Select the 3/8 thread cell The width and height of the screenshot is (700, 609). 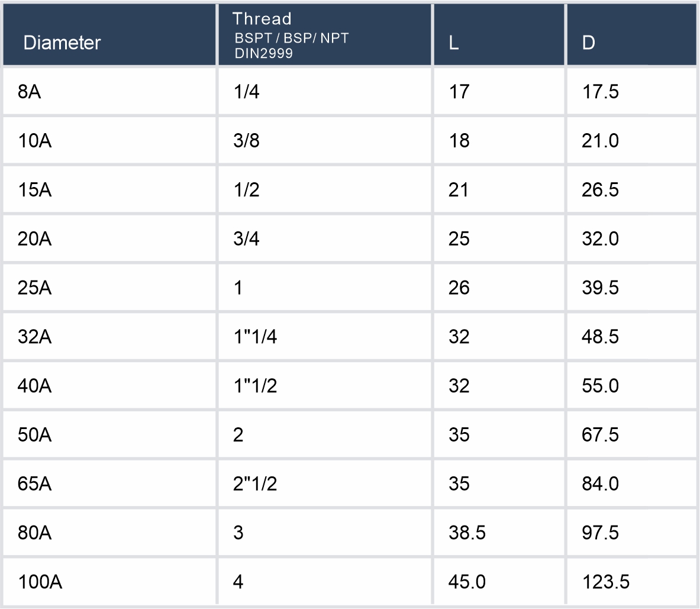247,141
